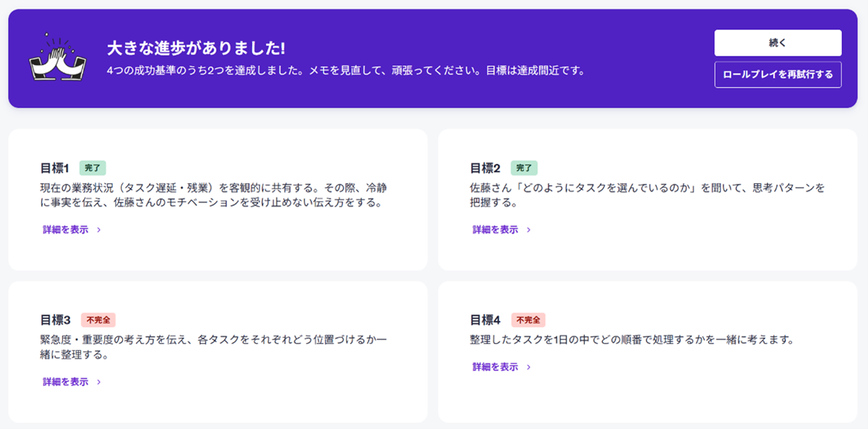
Task: Click the 目標4 heading
Action: tap(485, 320)
